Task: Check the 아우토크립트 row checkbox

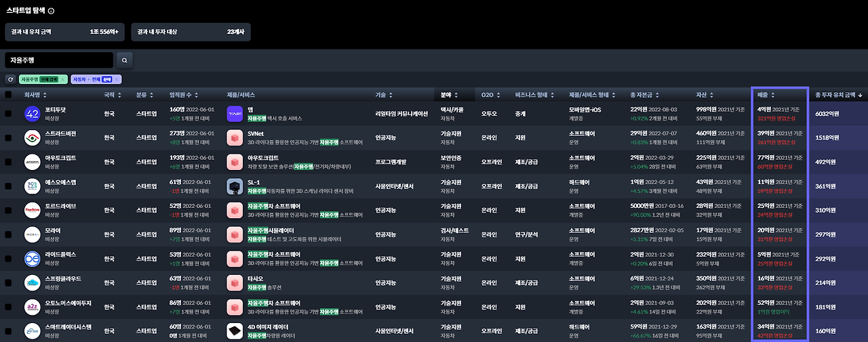Action: 8,162
